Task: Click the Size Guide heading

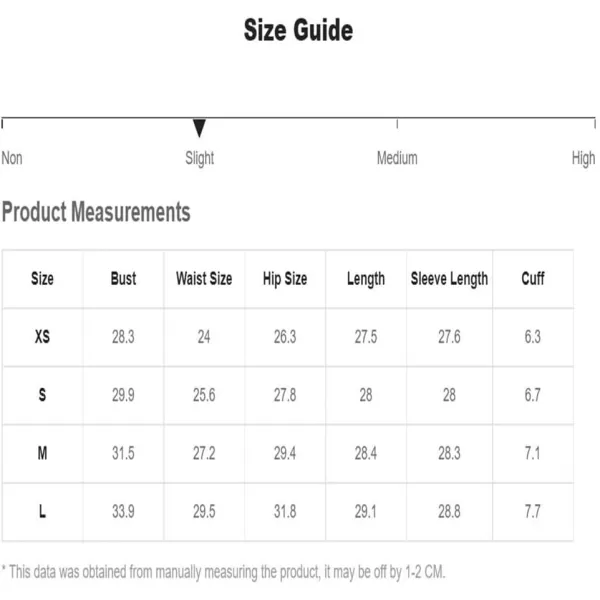Action: [298, 30]
